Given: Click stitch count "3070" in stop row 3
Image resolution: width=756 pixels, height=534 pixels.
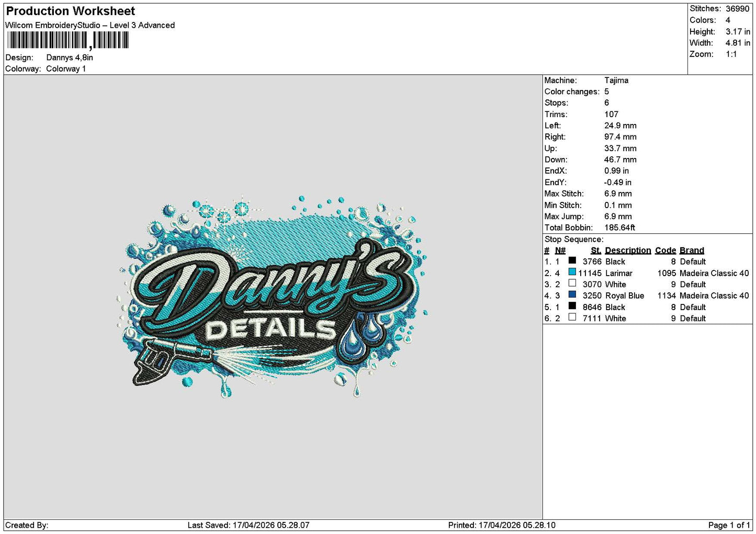Looking at the screenshot, I should pos(592,285).
